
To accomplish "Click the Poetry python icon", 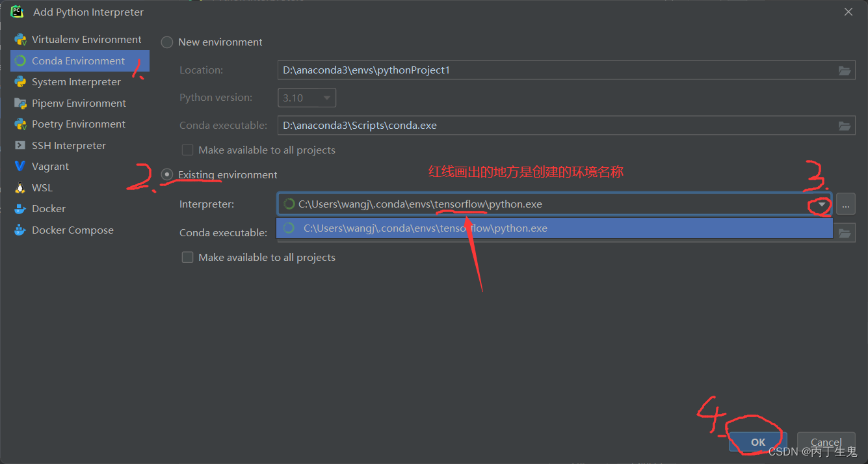I will click(x=20, y=124).
